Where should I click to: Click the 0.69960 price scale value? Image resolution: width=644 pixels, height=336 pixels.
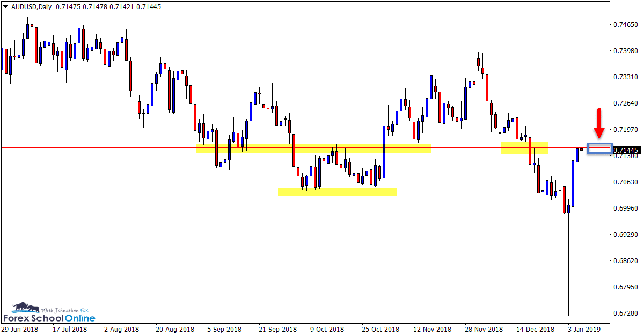(x=625, y=208)
